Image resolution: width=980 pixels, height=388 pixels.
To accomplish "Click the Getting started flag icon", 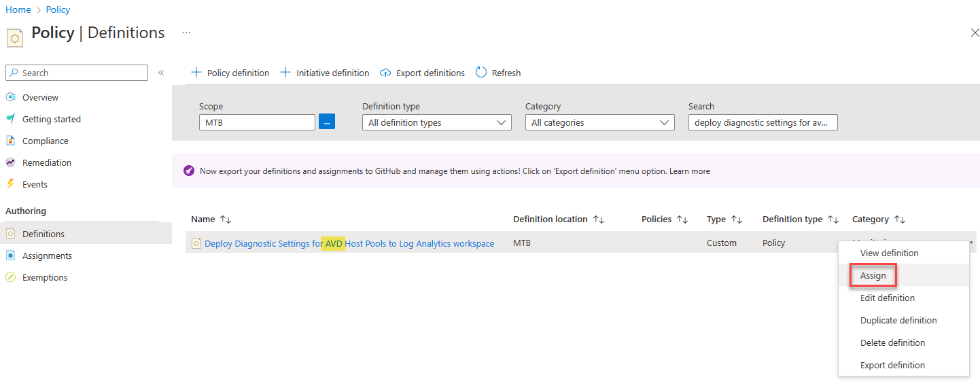I will pyautogui.click(x=10, y=119).
